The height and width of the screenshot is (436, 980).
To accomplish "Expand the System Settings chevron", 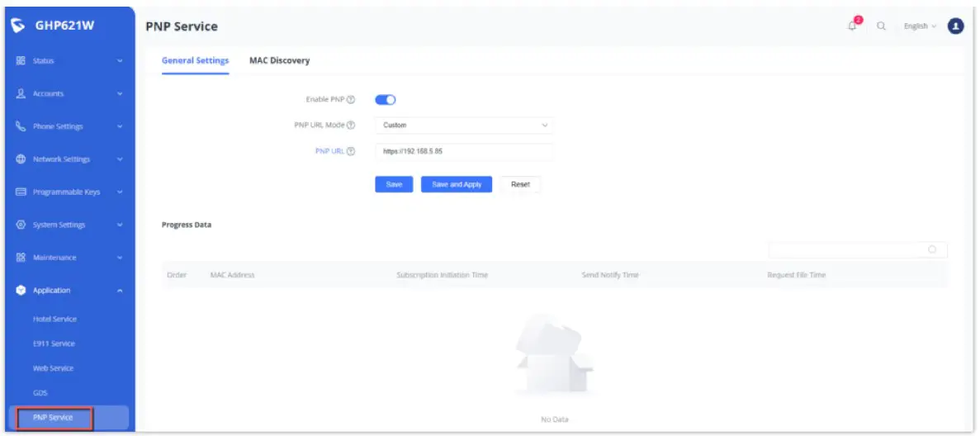I will pos(120,225).
